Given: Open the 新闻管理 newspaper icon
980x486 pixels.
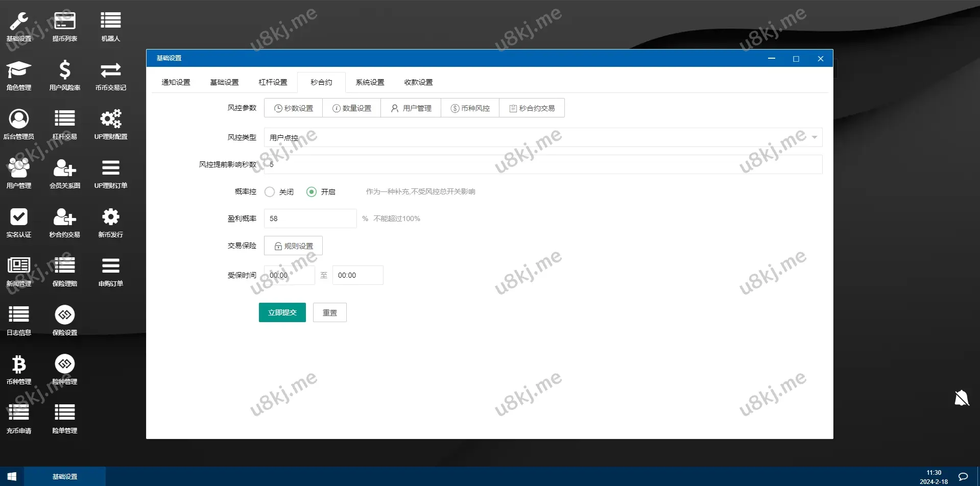Looking at the screenshot, I should [19, 266].
